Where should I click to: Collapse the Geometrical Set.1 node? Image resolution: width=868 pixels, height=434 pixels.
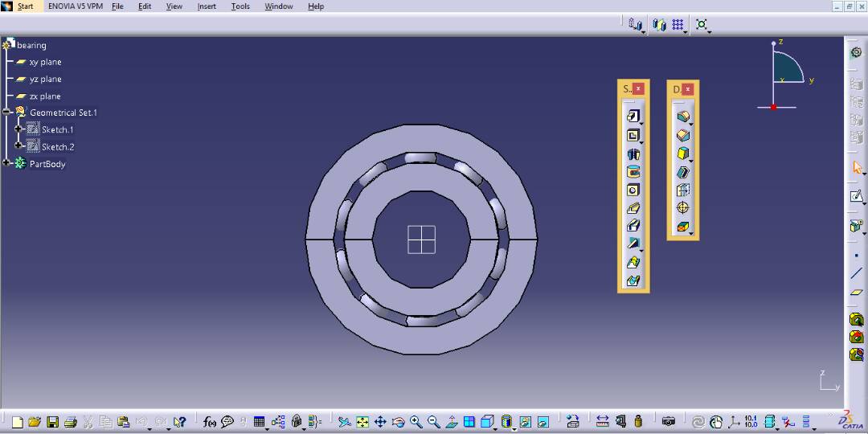tap(6, 113)
